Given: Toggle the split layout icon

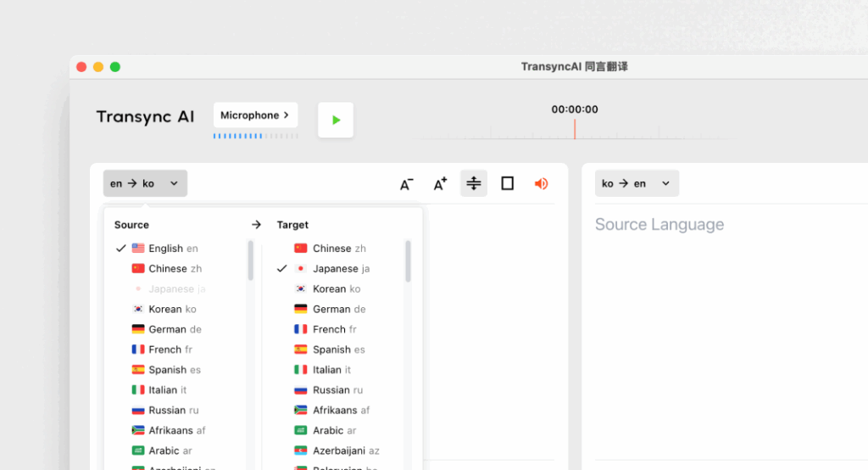Looking at the screenshot, I should coord(474,183).
